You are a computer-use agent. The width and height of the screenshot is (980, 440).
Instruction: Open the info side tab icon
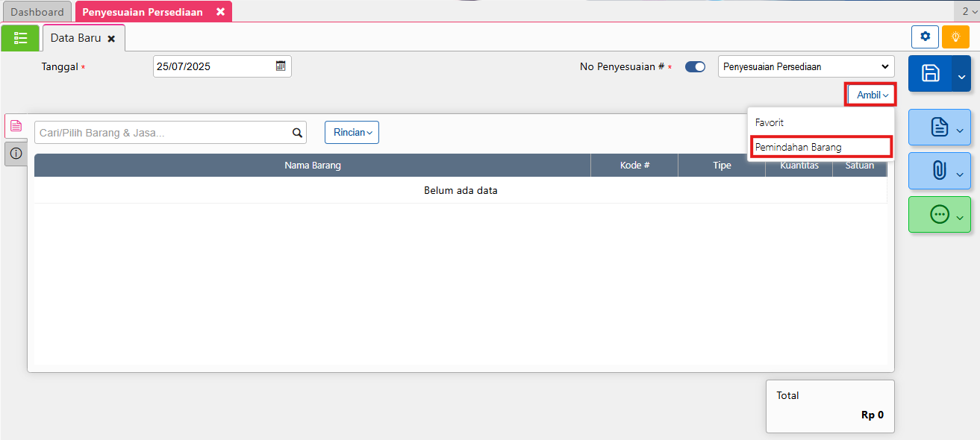[x=16, y=154]
